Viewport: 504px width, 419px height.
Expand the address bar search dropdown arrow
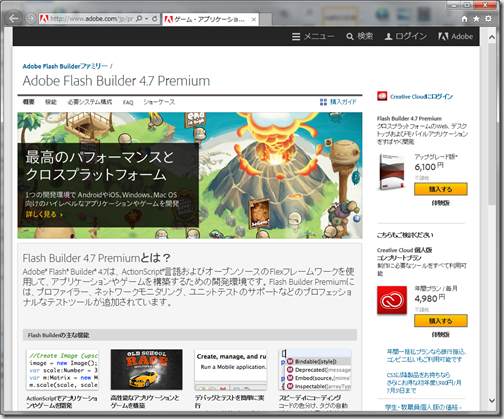(x=147, y=19)
